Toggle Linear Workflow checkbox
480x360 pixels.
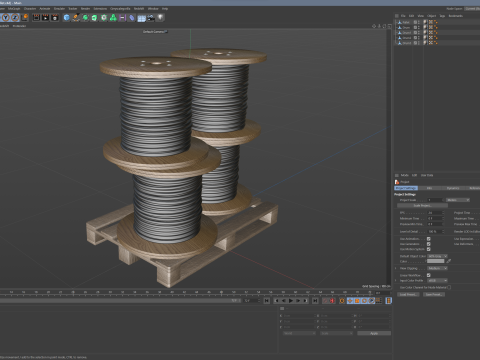429,275
